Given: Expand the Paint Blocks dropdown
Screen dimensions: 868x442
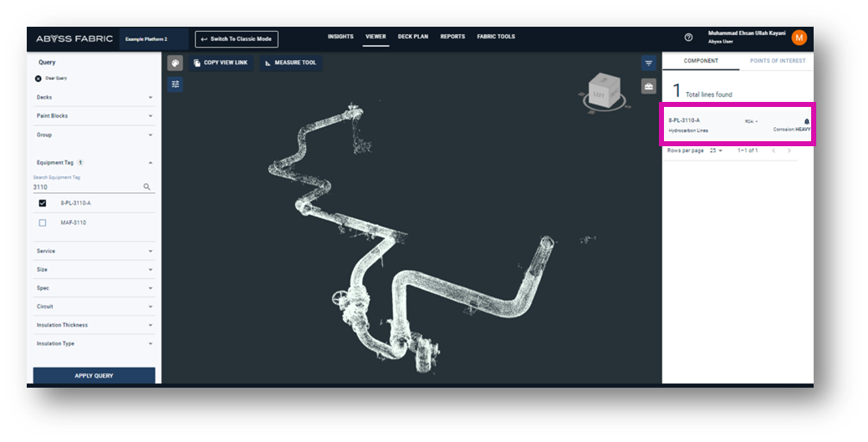Looking at the screenshot, I should 151,116.
